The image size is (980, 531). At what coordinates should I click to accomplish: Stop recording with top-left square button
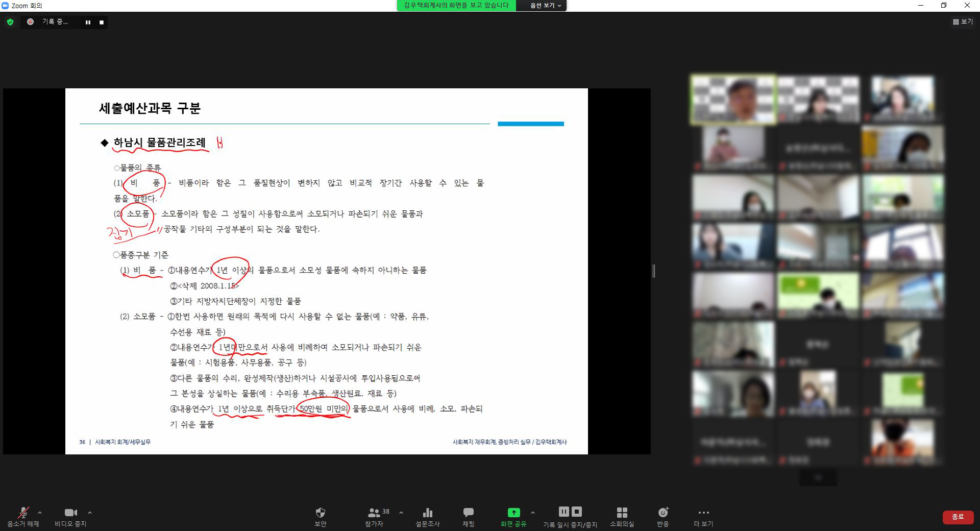pos(102,22)
